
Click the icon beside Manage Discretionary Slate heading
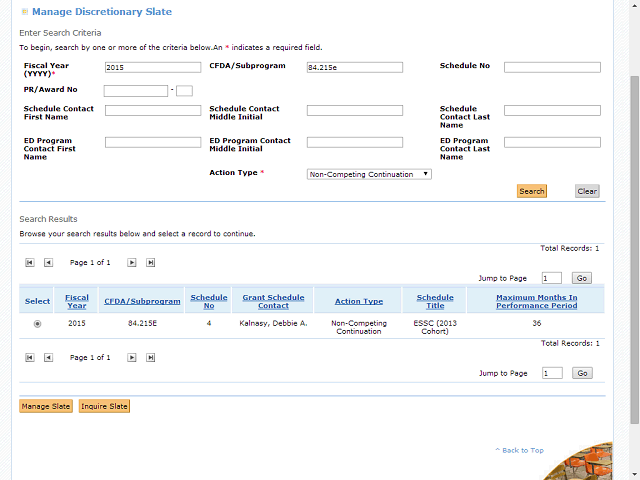(24, 12)
